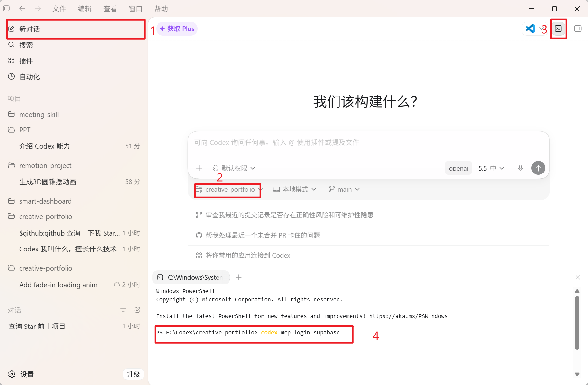Open the 帮助 menu
This screenshot has height=385, width=588.
click(x=161, y=9)
